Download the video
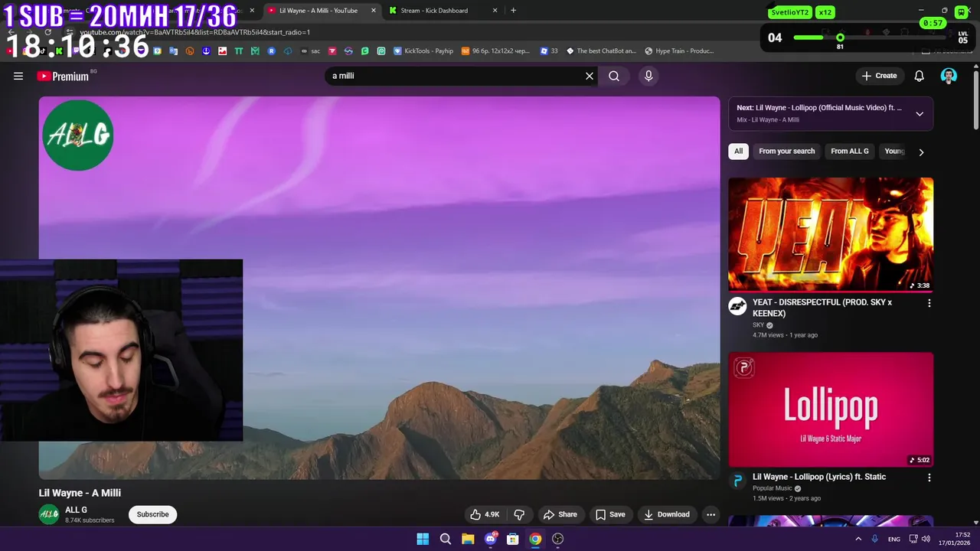The height and width of the screenshot is (551, 980). click(x=666, y=514)
